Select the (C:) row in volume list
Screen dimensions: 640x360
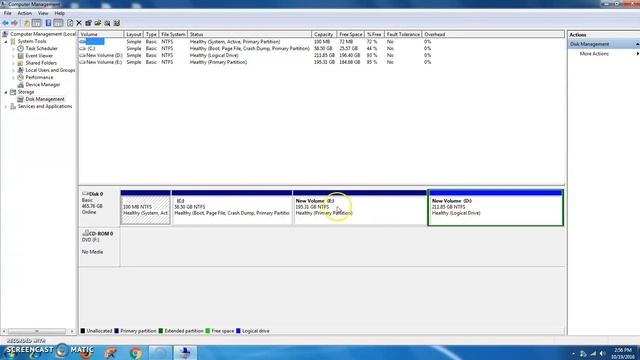(255, 49)
